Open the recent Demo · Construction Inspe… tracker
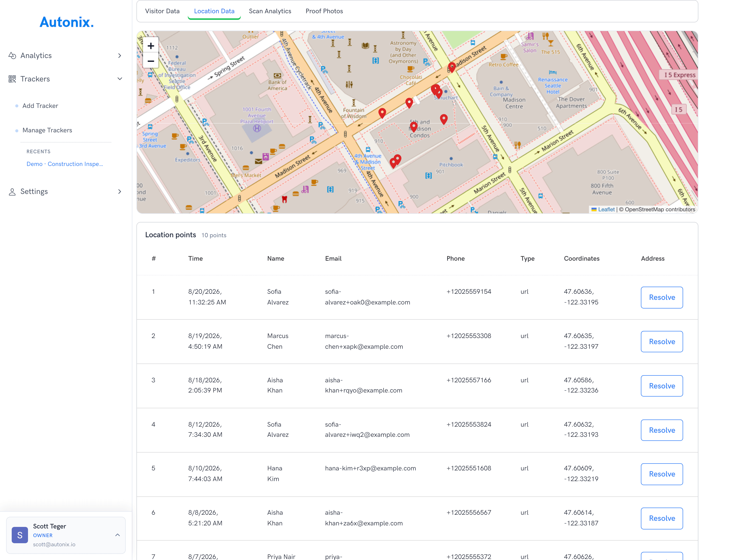 (65, 164)
